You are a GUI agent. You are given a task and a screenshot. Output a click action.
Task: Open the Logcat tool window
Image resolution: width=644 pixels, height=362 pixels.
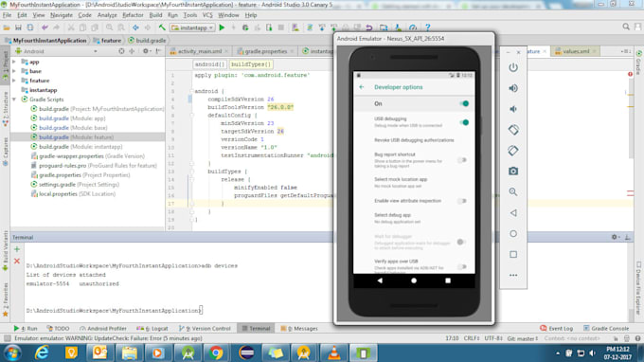(x=152, y=328)
